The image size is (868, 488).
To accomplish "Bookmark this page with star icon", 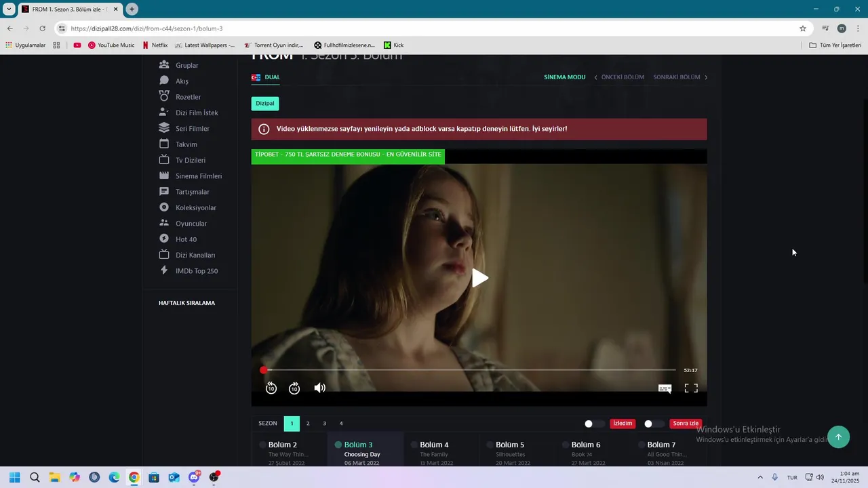I will tap(803, 28).
